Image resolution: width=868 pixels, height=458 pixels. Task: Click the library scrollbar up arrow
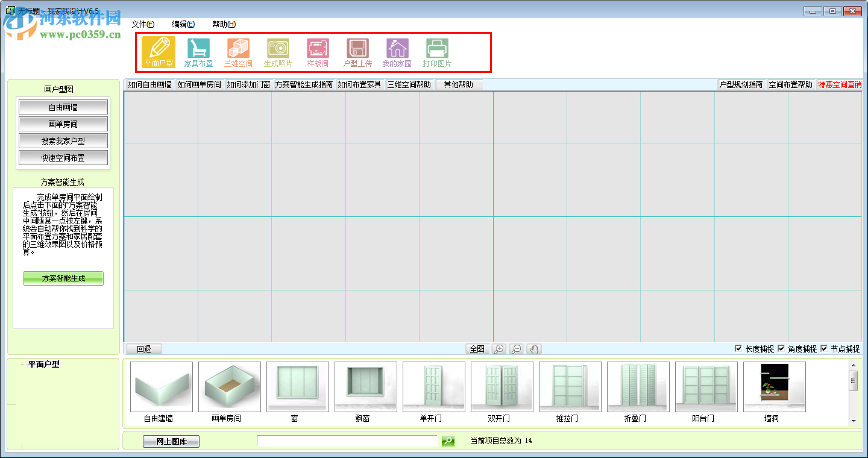pos(854,365)
